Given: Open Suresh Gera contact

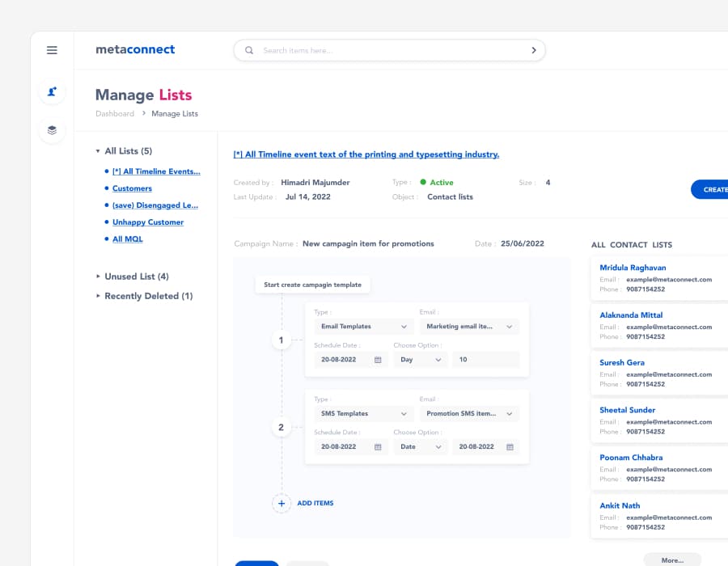Looking at the screenshot, I should click(x=622, y=363).
